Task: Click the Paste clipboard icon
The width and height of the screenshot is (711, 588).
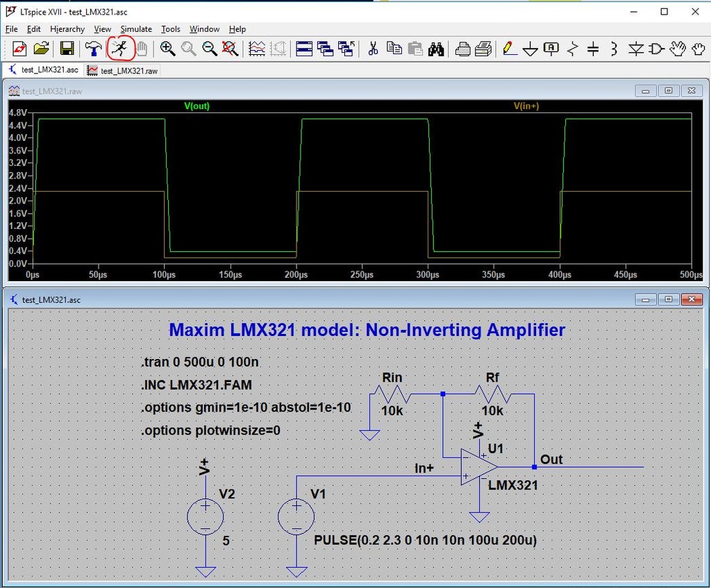Action: [x=415, y=49]
